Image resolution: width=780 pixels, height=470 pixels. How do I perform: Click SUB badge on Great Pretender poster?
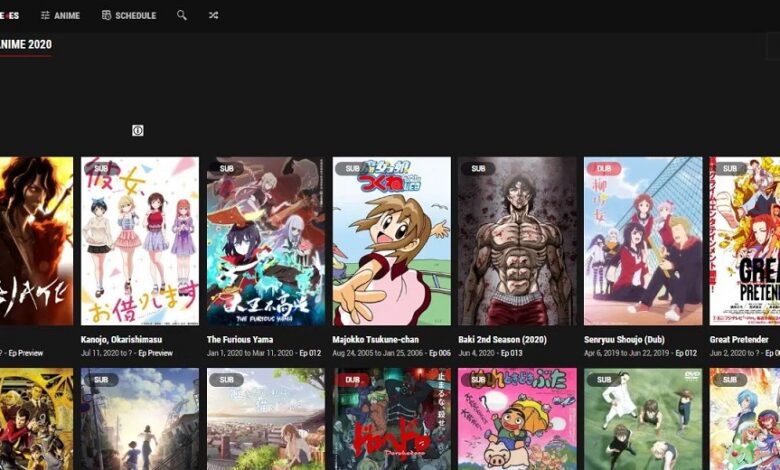[x=730, y=169]
